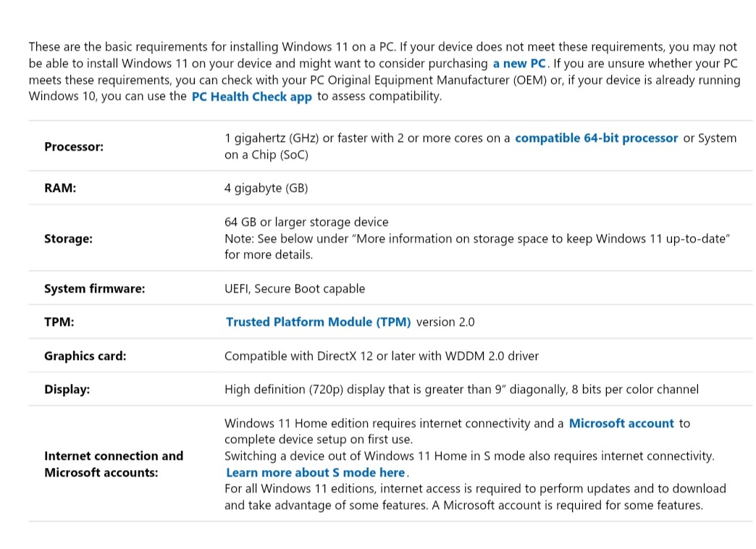Open "Learn more about S mode here"
The height and width of the screenshot is (549, 756).
(x=315, y=472)
